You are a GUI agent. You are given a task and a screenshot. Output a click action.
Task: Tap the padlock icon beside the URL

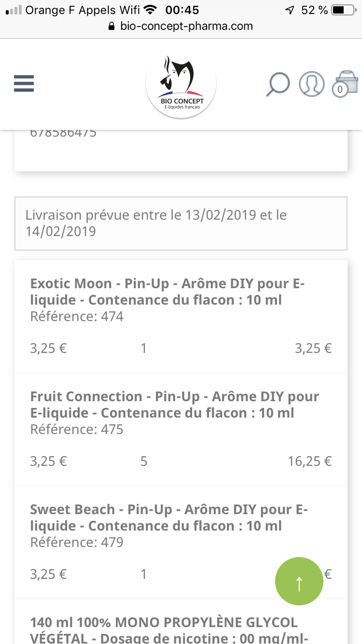click(x=112, y=26)
